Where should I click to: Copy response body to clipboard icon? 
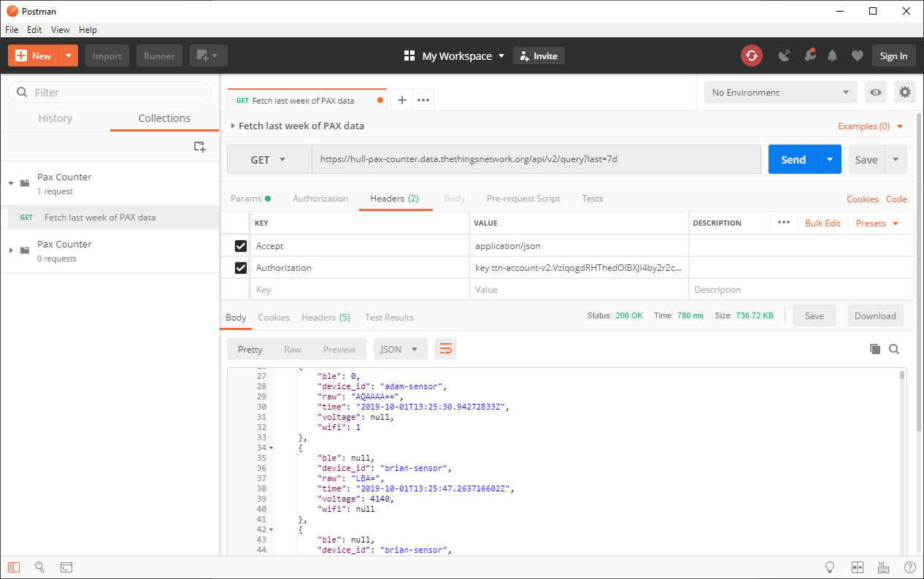point(875,349)
